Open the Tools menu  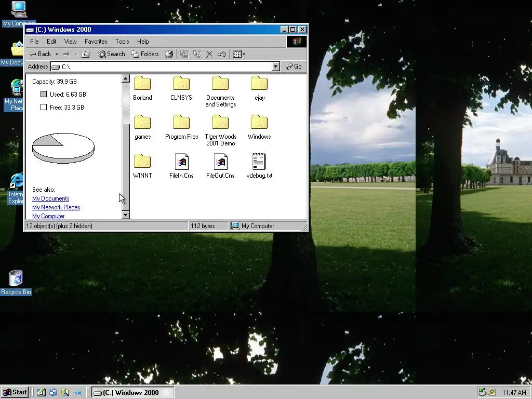(122, 42)
